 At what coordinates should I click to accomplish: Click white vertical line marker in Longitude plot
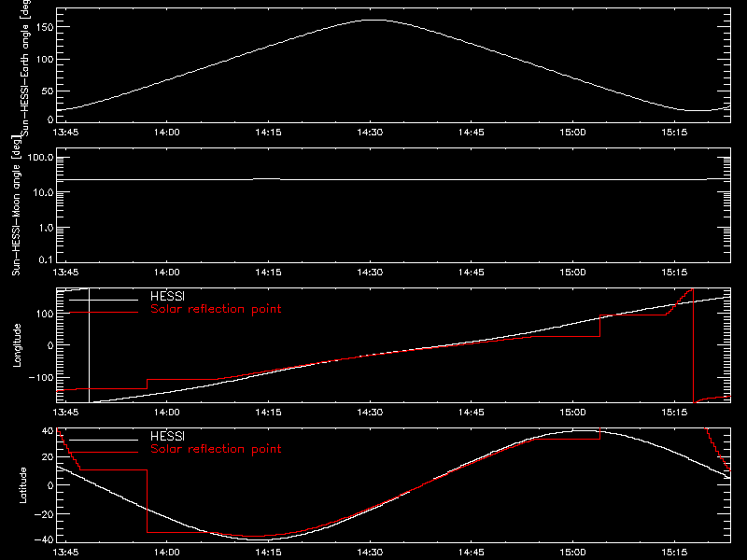pos(89,345)
